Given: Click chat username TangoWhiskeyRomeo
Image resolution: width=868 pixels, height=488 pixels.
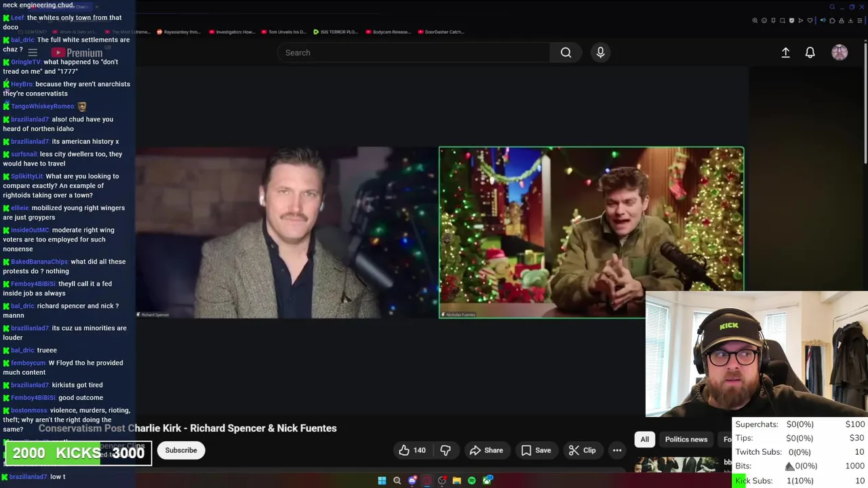Looking at the screenshot, I should point(43,106).
